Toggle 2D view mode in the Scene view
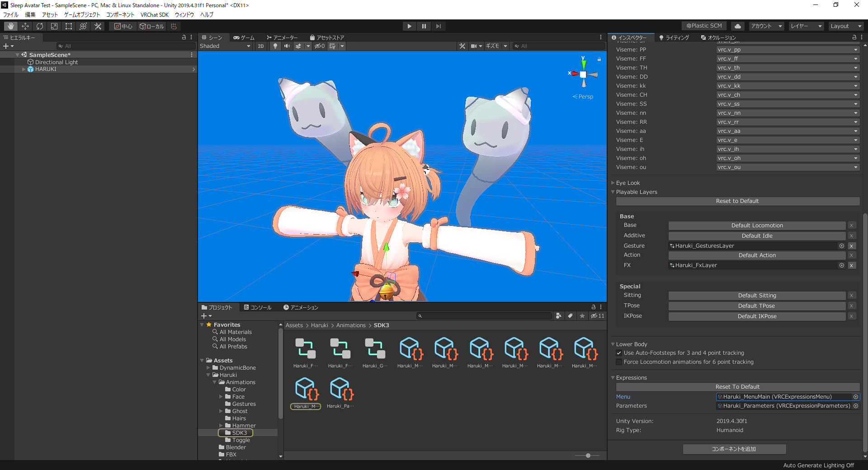The height and width of the screenshot is (470, 868). click(260, 46)
